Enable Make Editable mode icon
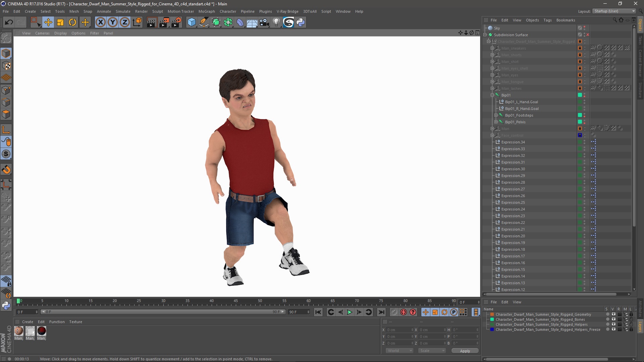 click(x=6, y=38)
